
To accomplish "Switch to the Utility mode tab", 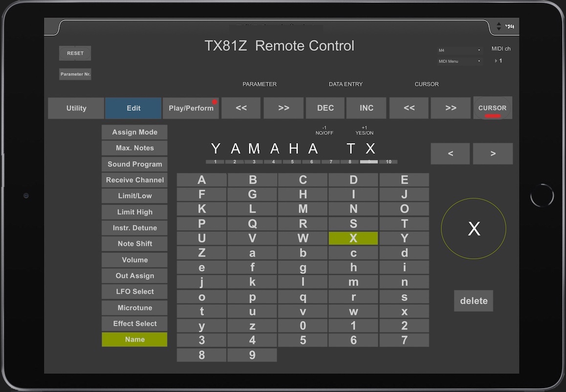I will coord(76,108).
